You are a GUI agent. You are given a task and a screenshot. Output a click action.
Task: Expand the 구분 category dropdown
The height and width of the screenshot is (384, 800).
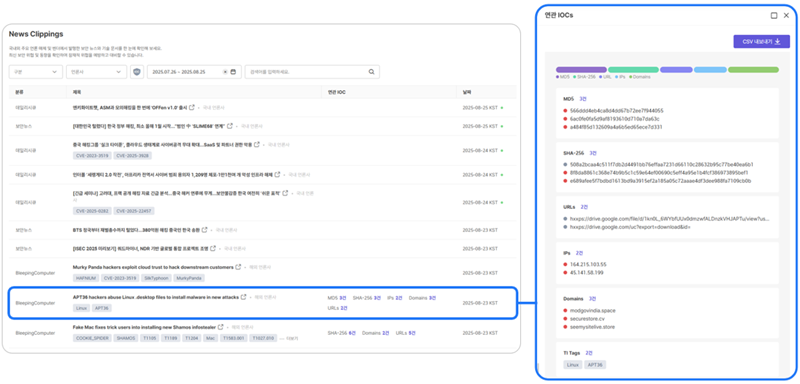point(36,72)
